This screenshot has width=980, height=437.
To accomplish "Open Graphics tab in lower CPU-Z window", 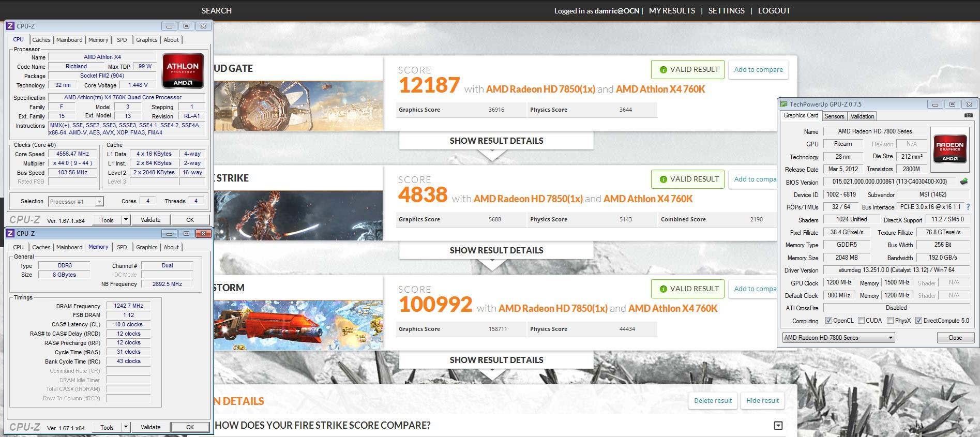I will coord(147,247).
